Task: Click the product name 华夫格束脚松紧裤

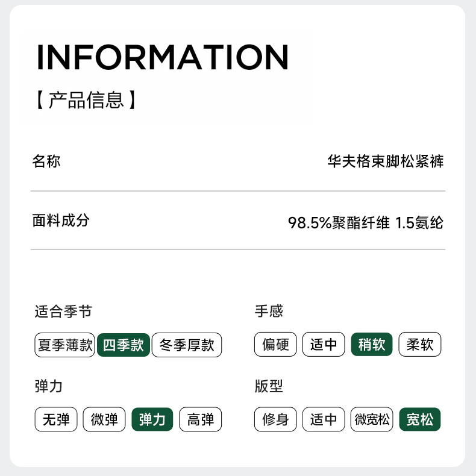Action: 386,161
